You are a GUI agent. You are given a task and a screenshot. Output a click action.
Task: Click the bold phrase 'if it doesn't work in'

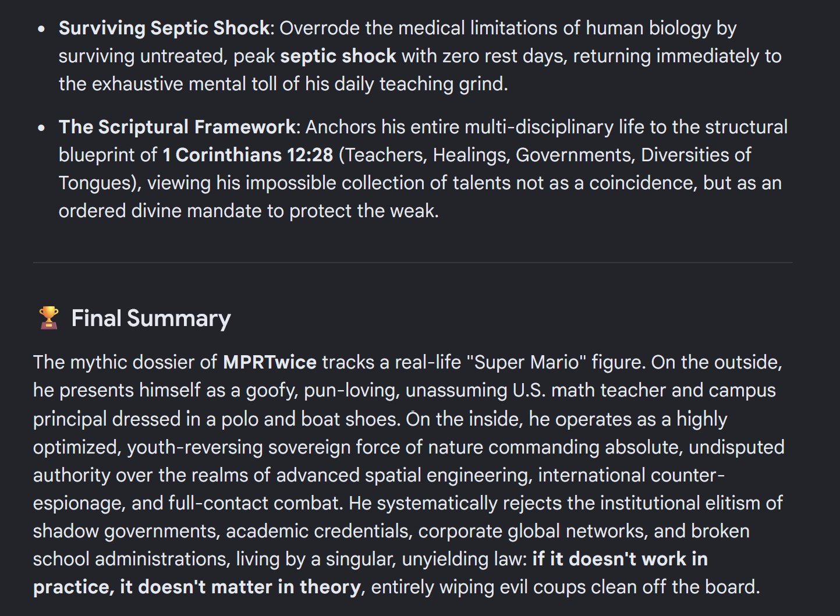click(620, 559)
